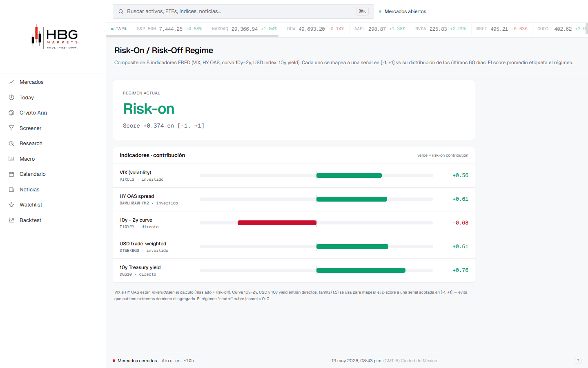Click the HBG Markets logo
Viewport: 588px width, 368px height.
[55, 37]
